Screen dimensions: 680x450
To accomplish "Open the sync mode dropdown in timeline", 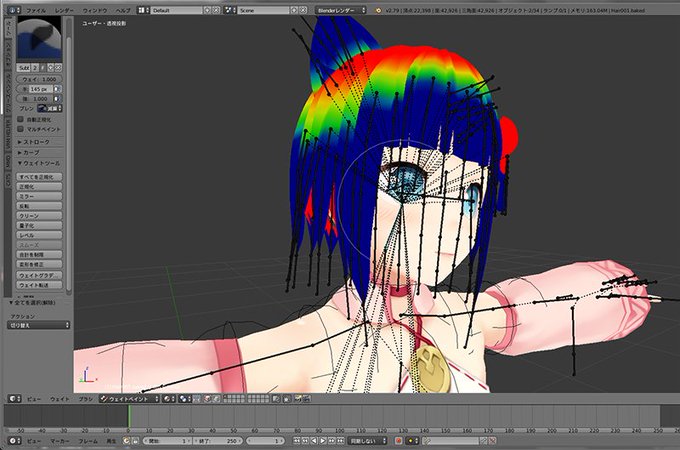I will pos(367,440).
